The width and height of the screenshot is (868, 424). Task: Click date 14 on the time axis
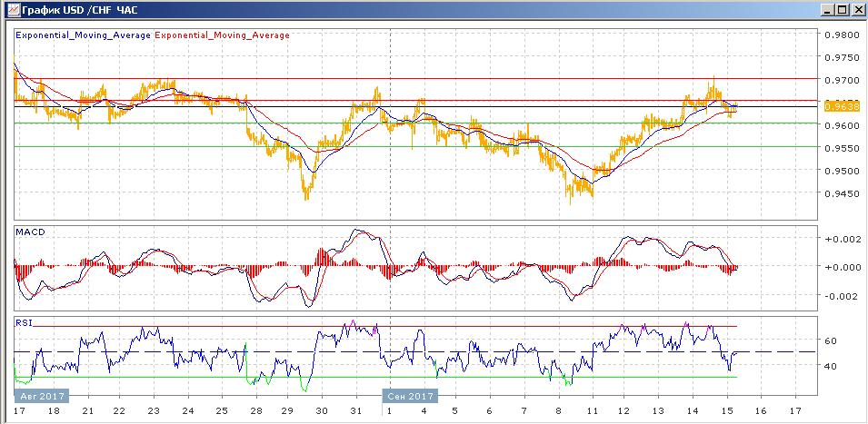692,411
